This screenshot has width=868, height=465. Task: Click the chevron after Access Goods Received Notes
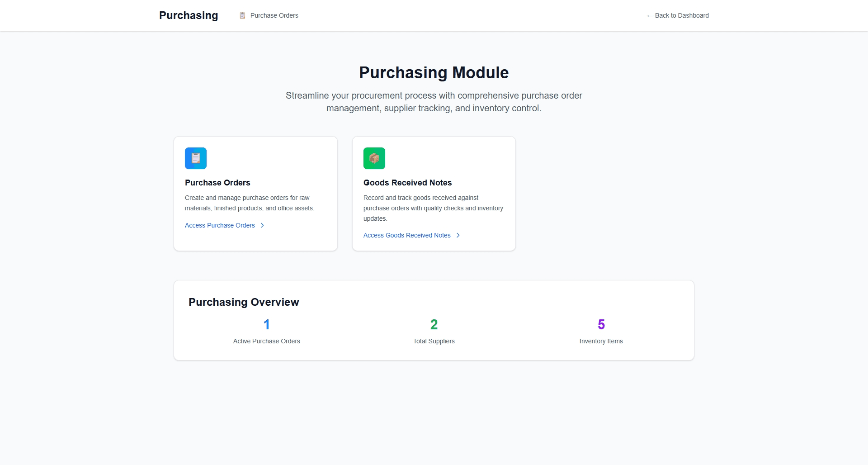458,235
